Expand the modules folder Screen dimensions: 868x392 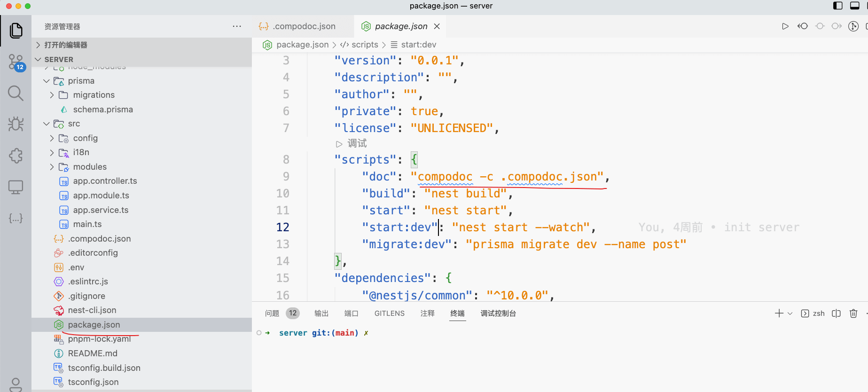(52, 167)
